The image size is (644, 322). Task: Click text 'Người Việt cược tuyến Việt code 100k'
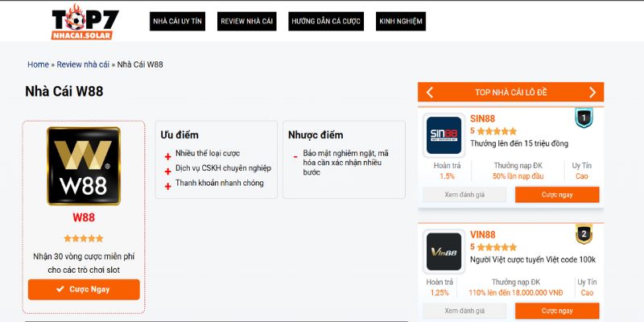(533, 260)
